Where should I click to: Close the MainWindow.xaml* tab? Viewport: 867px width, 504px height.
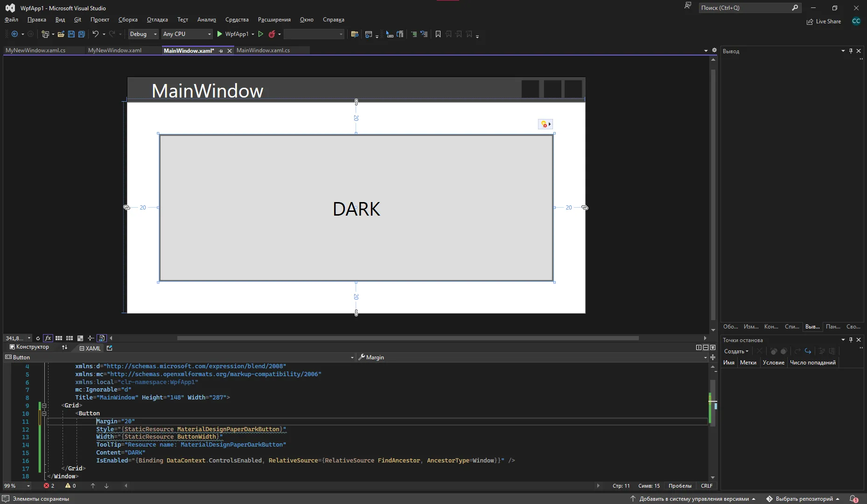click(230, 51)
